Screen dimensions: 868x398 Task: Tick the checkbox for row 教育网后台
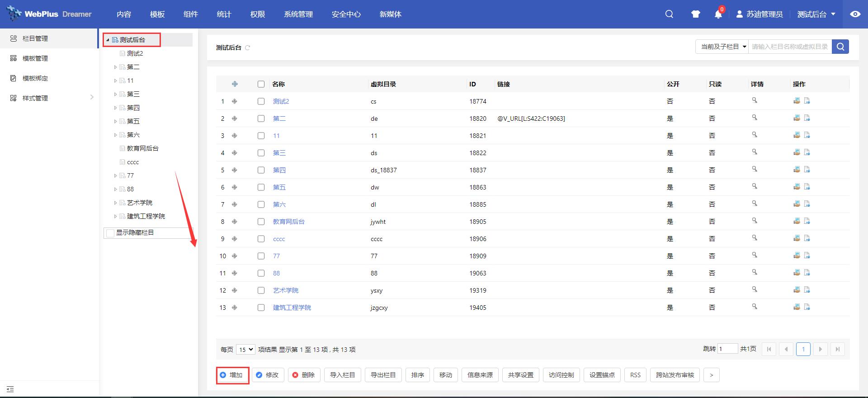point(261,222)
